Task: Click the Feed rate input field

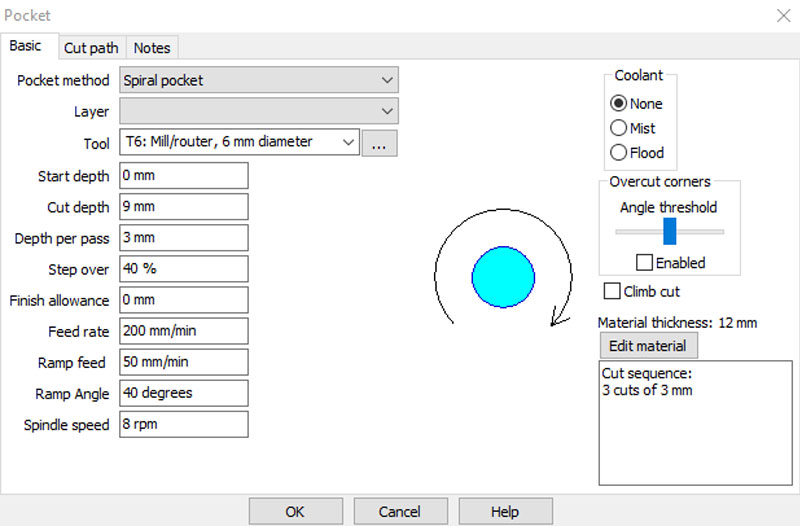Action: pos(183,331)
